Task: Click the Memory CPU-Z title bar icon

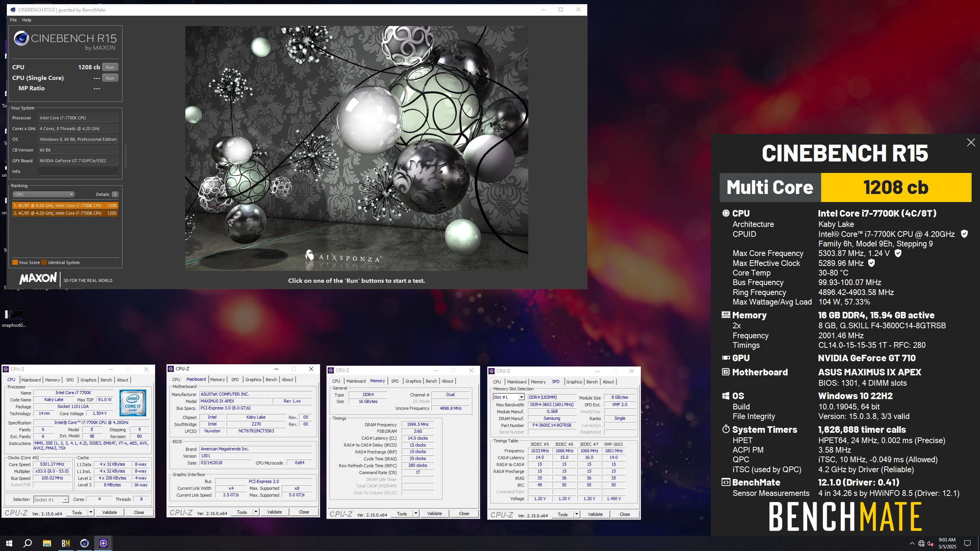Action: click(331, 370)
